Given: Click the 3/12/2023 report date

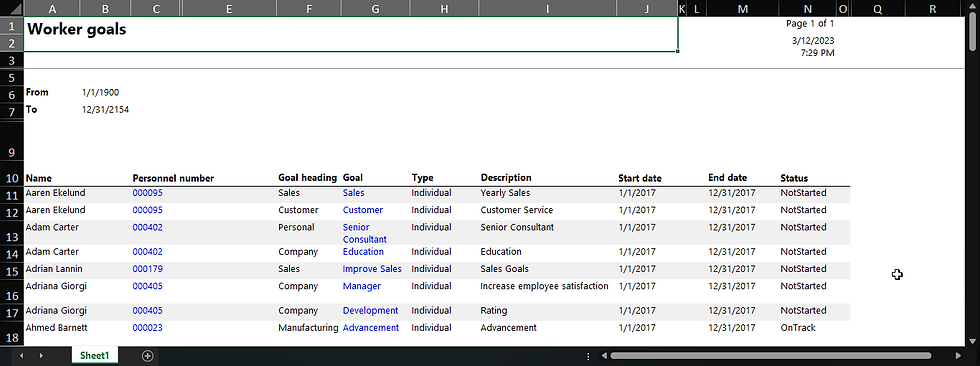Looking at the screenshot, I should (x=813, y=41).
